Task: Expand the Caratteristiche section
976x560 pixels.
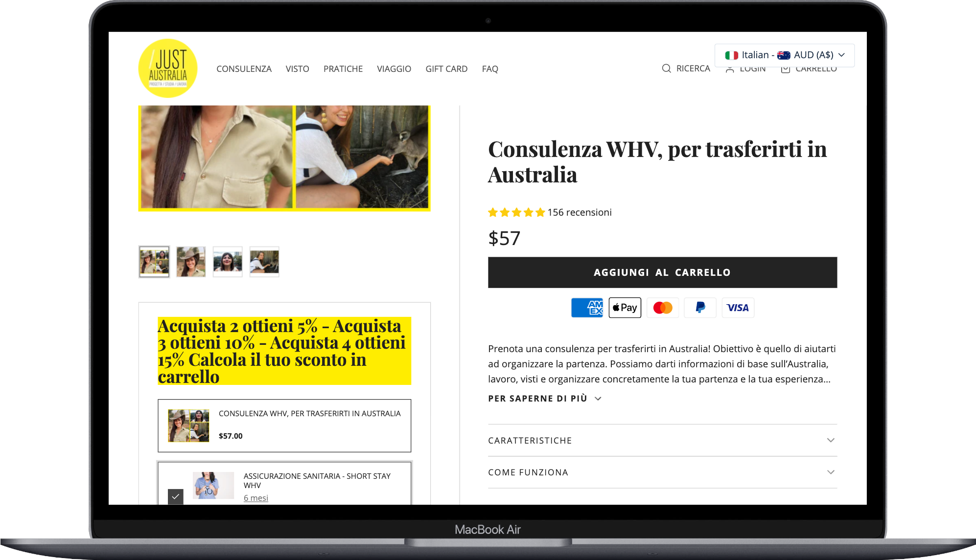Action: pyautogui.click(x=662, y=440)
